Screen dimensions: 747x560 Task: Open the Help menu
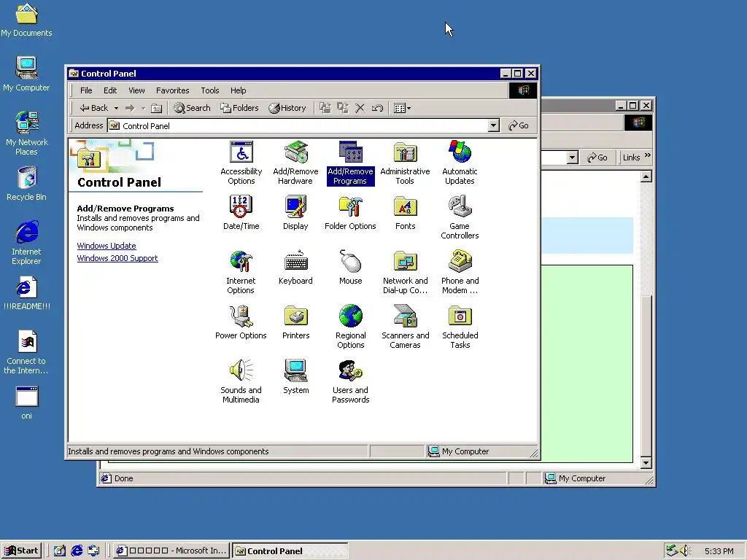(x=239, y=90)
